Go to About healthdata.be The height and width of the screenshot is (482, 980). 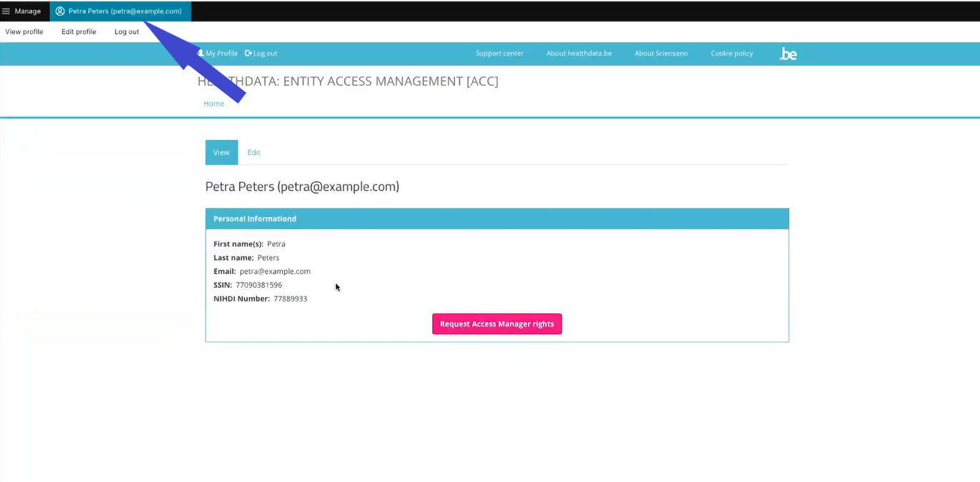[579, 54]
